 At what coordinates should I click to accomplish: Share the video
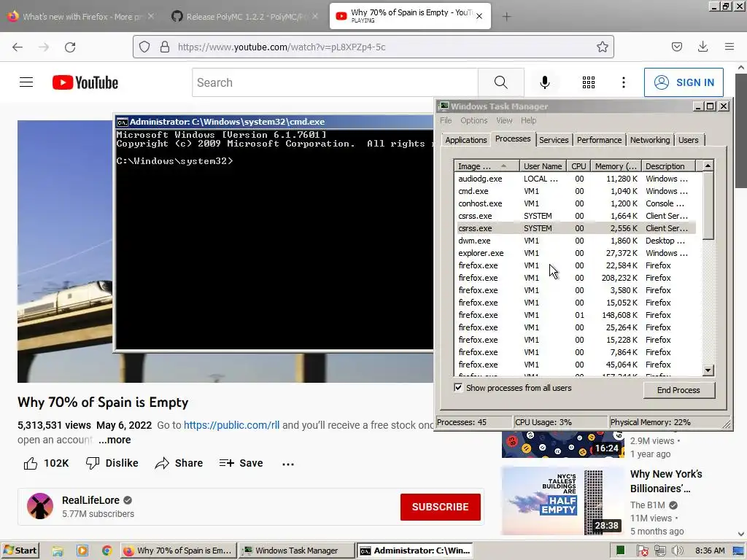(x=179, y=463)
